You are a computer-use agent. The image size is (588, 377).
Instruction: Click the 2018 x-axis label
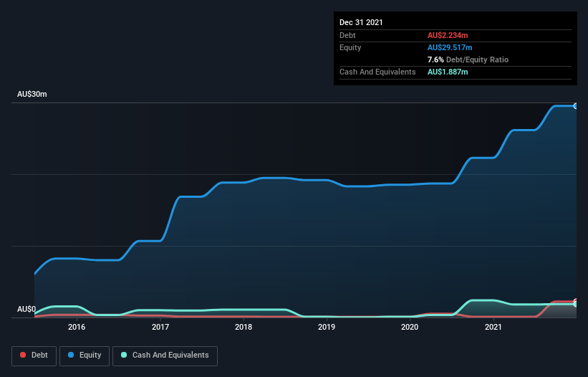[x=244, y=327]
